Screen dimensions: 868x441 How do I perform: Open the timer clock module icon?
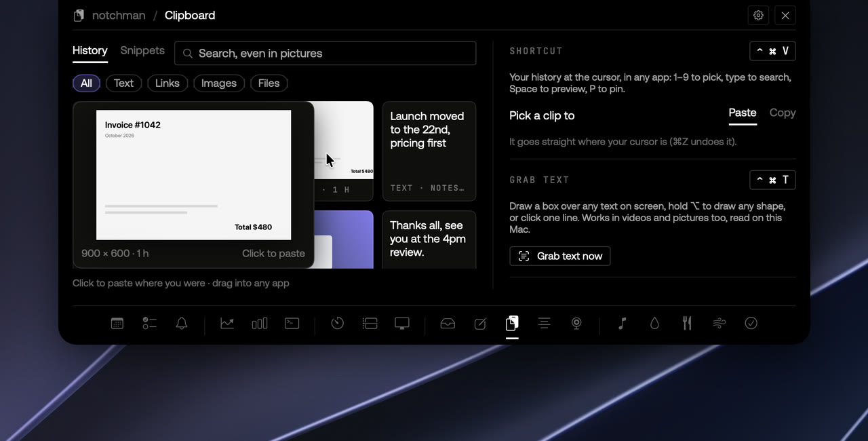[338, 324]
